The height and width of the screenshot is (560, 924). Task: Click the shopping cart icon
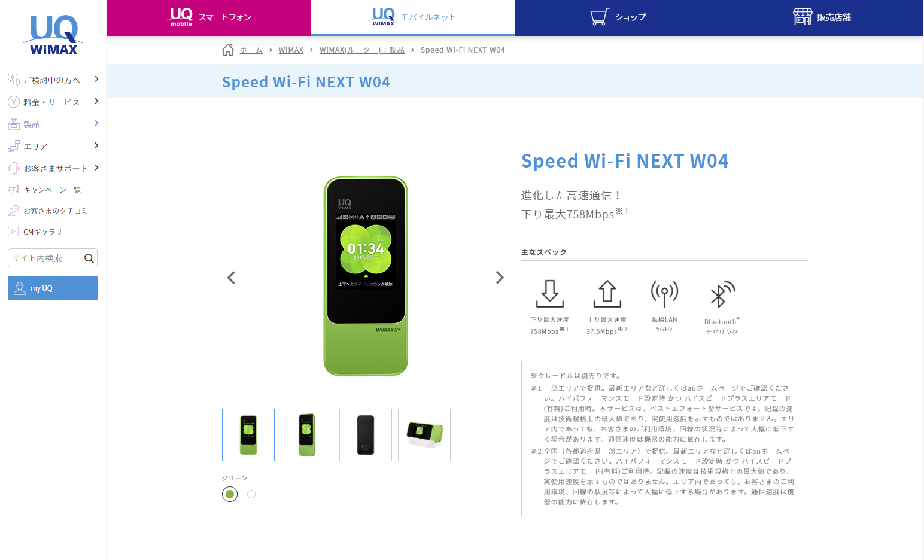pos(600,17)
